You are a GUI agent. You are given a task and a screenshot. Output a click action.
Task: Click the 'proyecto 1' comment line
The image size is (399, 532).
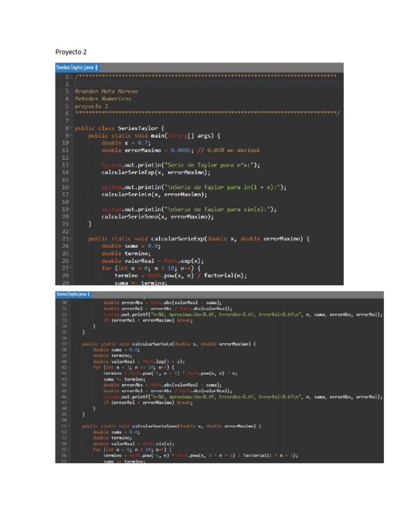(91, 106)
